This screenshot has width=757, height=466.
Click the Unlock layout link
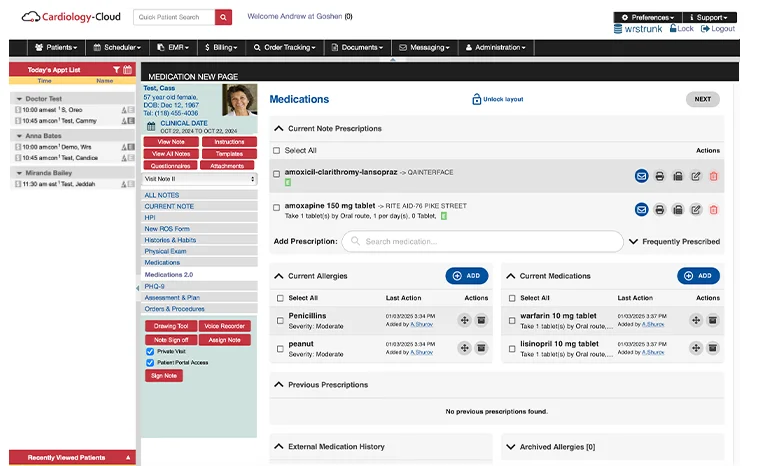tap(498, 99)
